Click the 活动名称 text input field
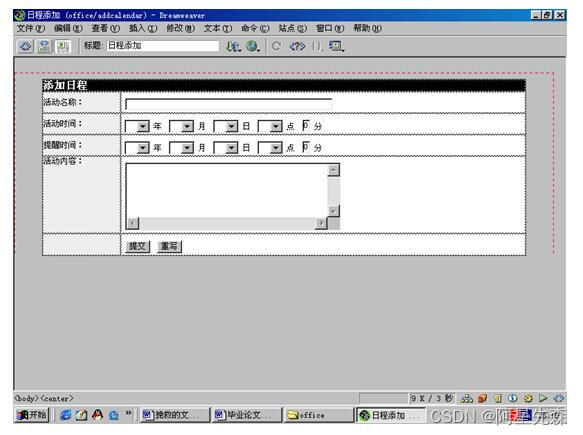Image resolution: width=583 pixels, height=435 pixels. (229, 104)
